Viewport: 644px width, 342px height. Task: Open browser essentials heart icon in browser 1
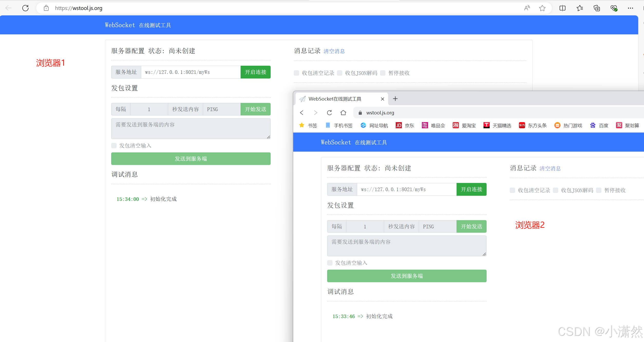click(x=614, y=8)
